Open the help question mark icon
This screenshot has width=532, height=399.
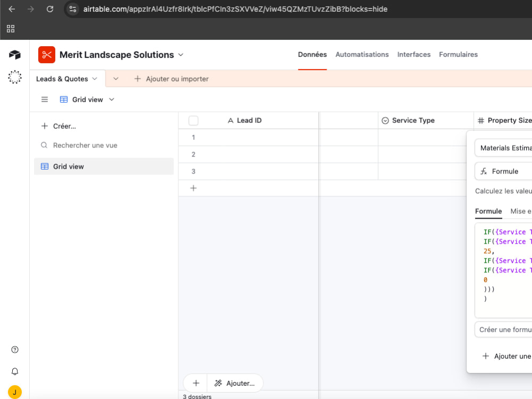tap(14, 350)
